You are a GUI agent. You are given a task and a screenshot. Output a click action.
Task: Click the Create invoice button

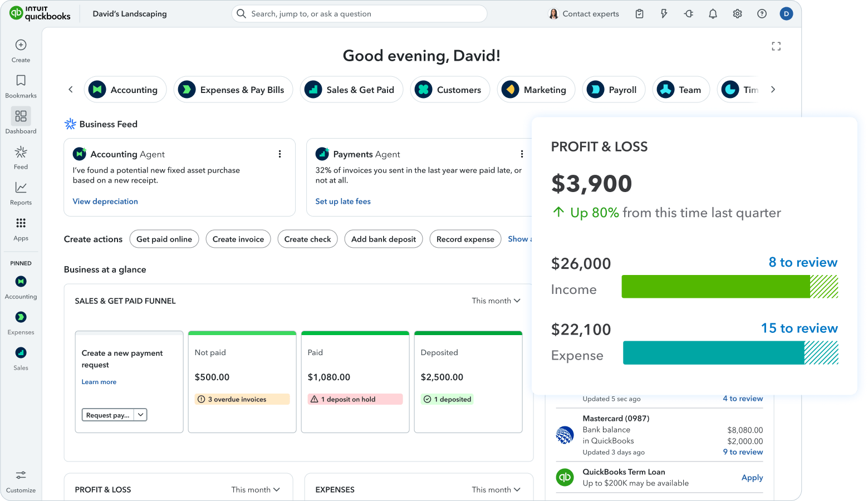coord(238,239)
